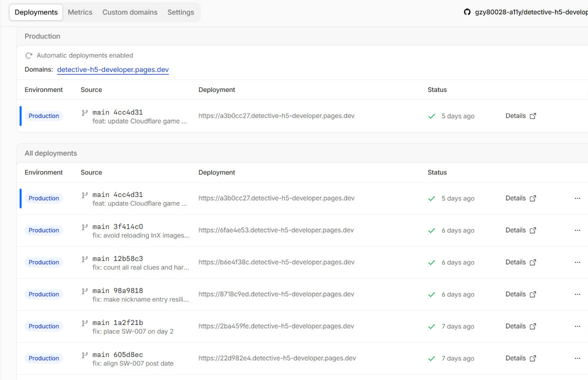Click external link icon in 3f414c0 row

[x=533, y=230]
